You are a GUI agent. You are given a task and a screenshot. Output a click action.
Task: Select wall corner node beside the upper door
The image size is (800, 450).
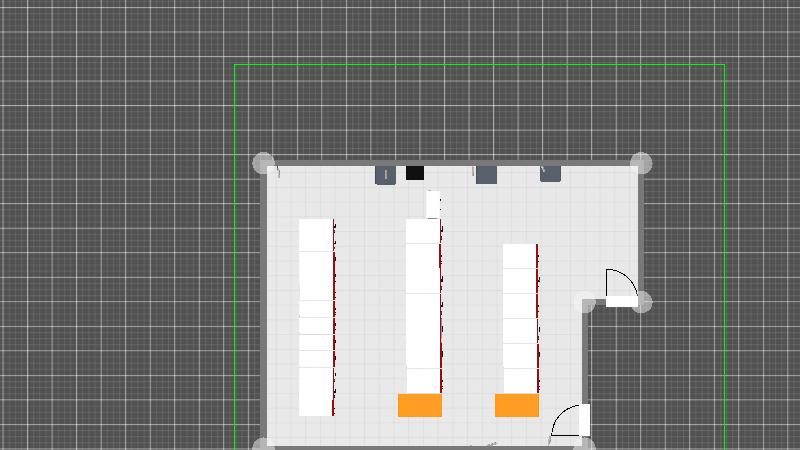tap(642, 301)
